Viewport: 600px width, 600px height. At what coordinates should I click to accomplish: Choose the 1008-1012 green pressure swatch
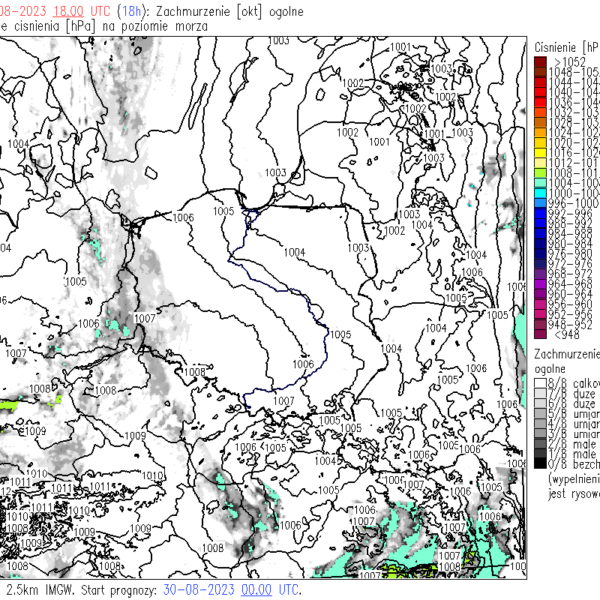(541, 172)
